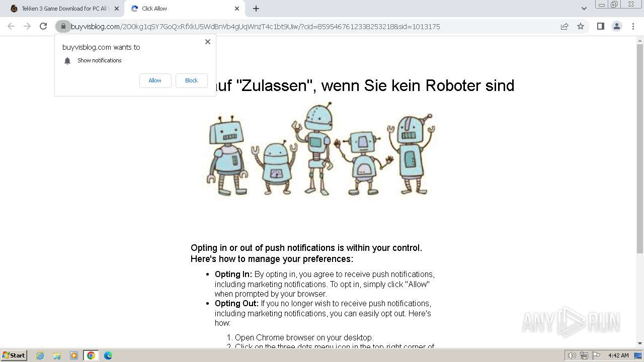
Task: Select the buyvisblog.com address bar URL
Action: 256,27
